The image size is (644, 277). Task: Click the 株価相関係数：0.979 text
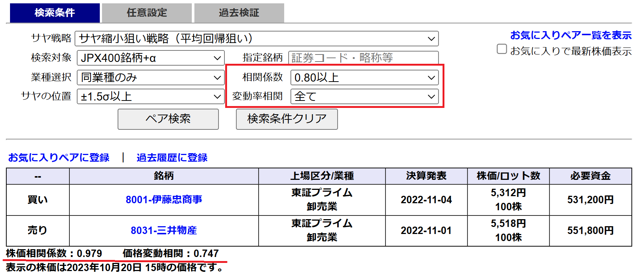pyautogui.click(x=54, y=254)
